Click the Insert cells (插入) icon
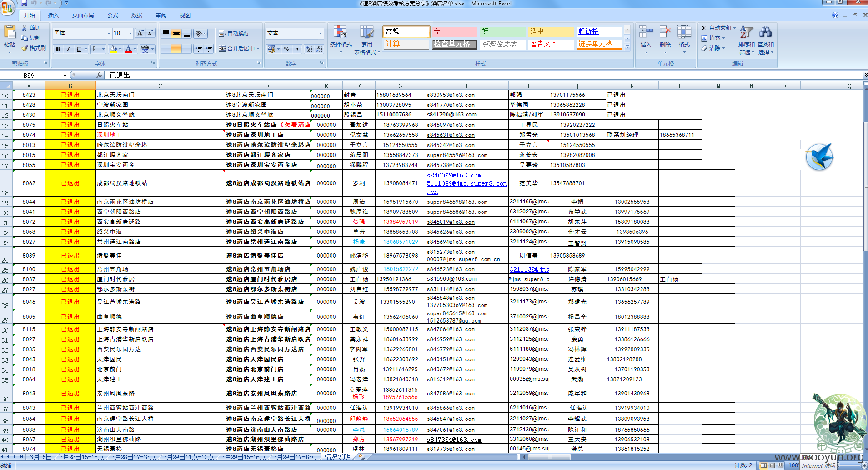Screen dimensions: 868x470 point(646,32)
